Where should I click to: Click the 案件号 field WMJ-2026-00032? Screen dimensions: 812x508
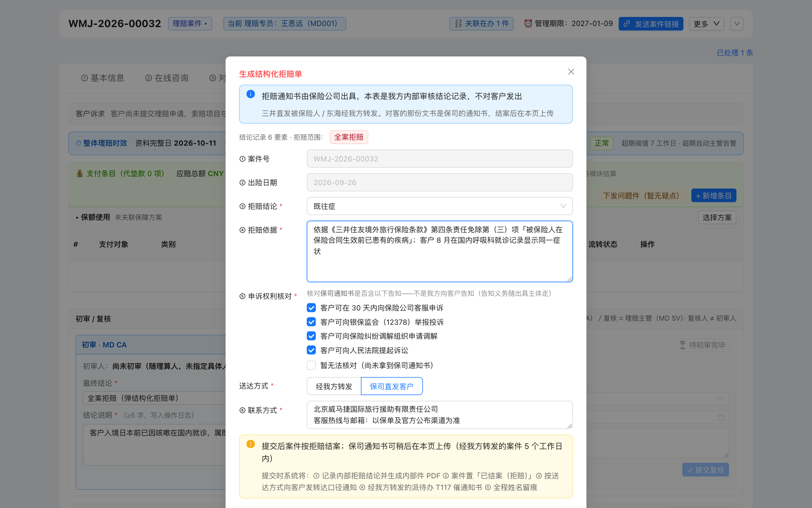[439, 158]
